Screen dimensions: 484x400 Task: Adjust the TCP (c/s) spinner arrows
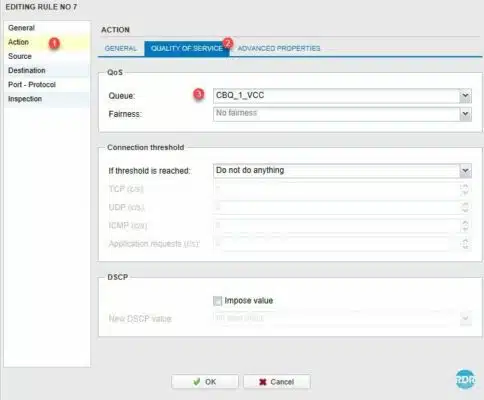[465, 189]
